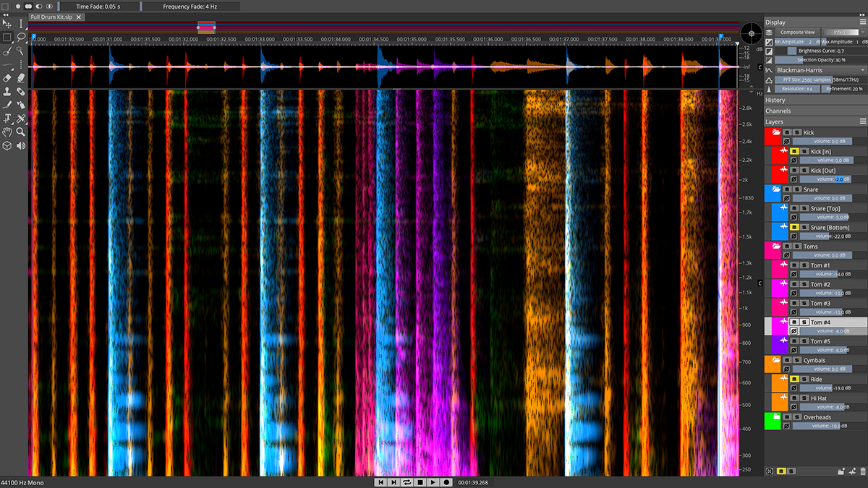Close the Full Drum Kit.slp tab

coord(78,16)
